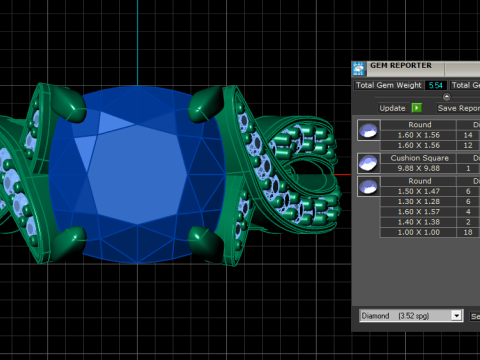Click the partially visible Se button beside dropdown
Screen dimensions: 480x360
[x=475, y=316]
